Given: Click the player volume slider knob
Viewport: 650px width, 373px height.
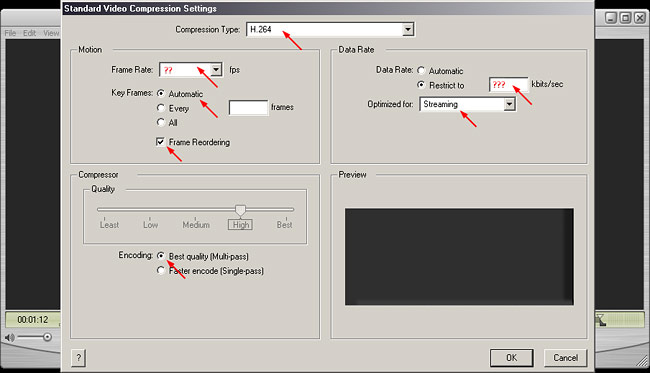Looking at the screenshot, I should [x=47, y=337].
